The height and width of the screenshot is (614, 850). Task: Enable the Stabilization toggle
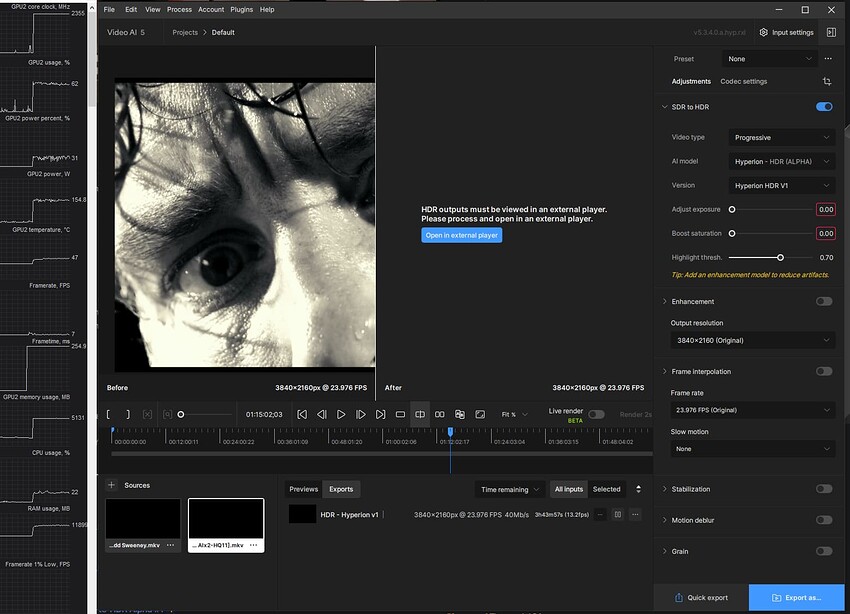(x=824, y=489)
